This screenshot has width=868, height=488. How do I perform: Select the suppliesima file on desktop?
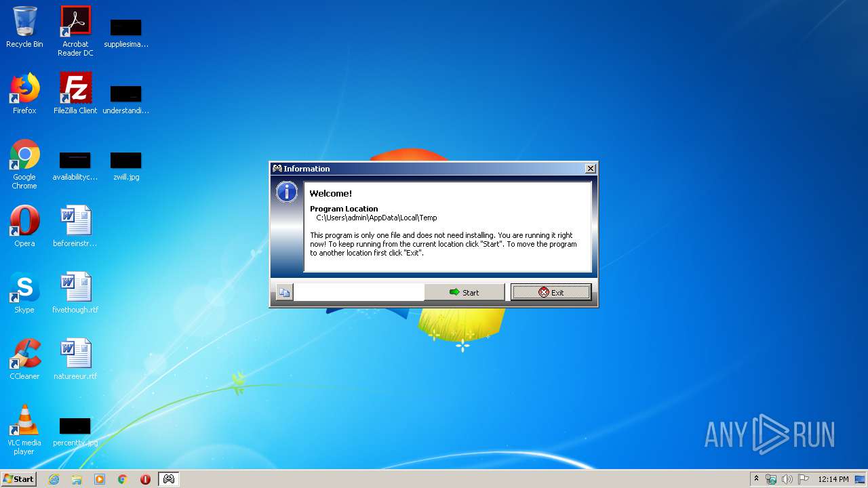click(126, 33)
